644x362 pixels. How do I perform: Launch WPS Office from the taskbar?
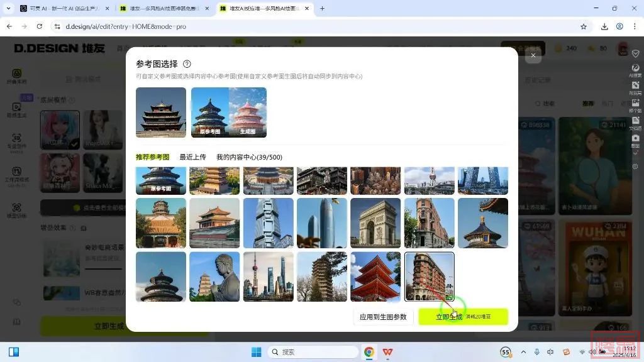point(387,352)
